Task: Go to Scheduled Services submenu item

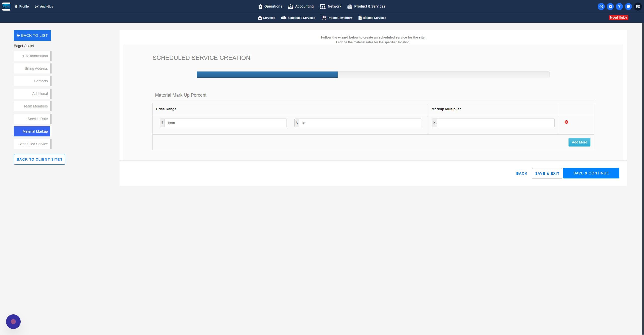Action: point(298,18)
